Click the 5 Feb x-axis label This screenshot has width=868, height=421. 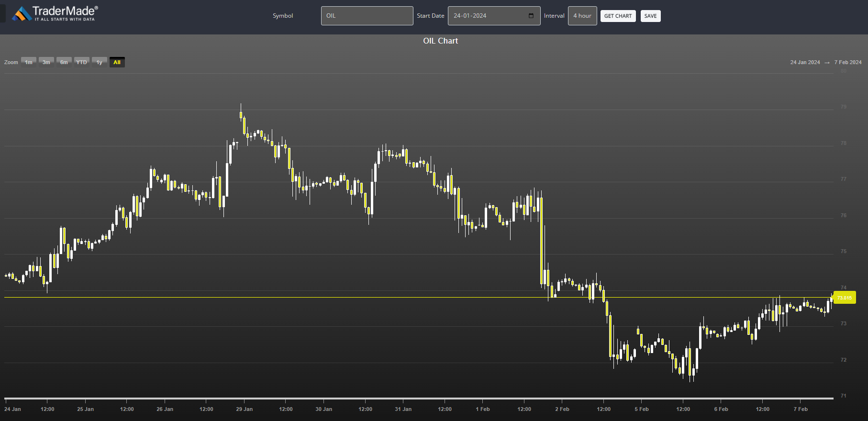coord(642,409)
